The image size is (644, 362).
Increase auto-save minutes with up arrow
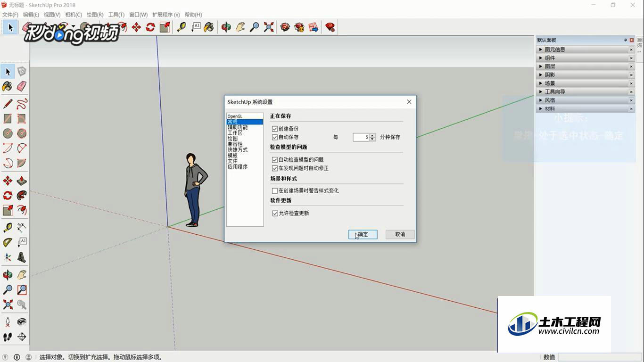372,135
